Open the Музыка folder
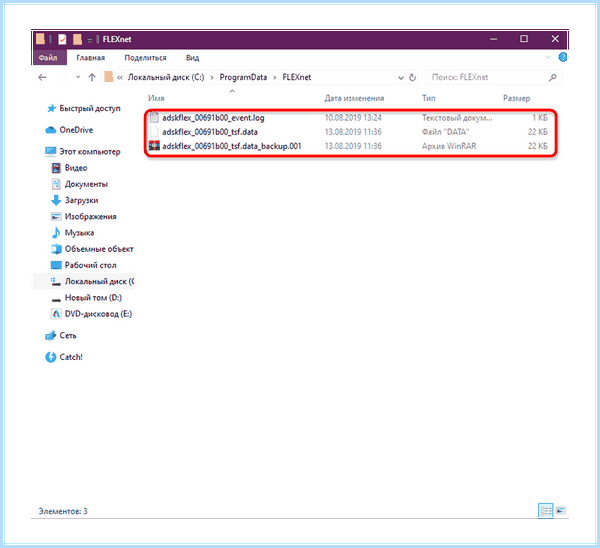 point(79,233)
